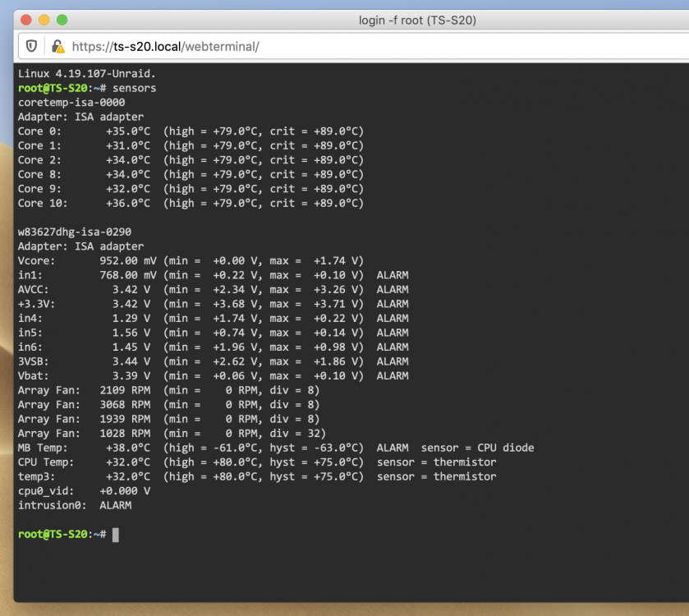The height and width of the screenshot is (616, 689).
Task: Click the ALARM text on the Vbat row
Action: point(393,375)
